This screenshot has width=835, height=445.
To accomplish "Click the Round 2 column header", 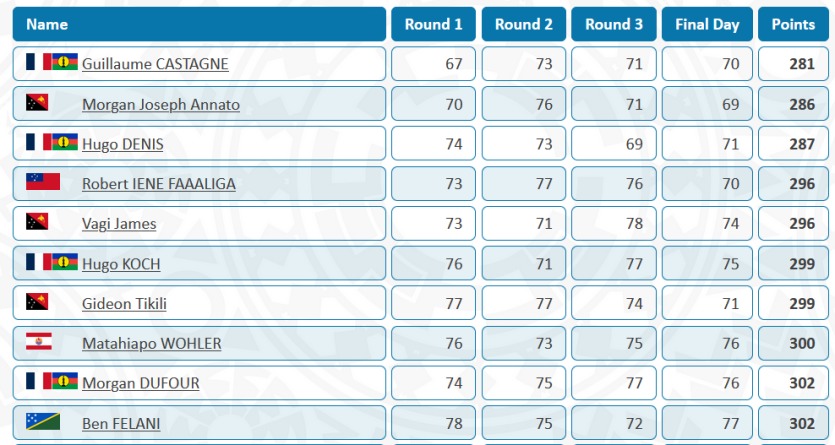I will click(x=524, y=24).
